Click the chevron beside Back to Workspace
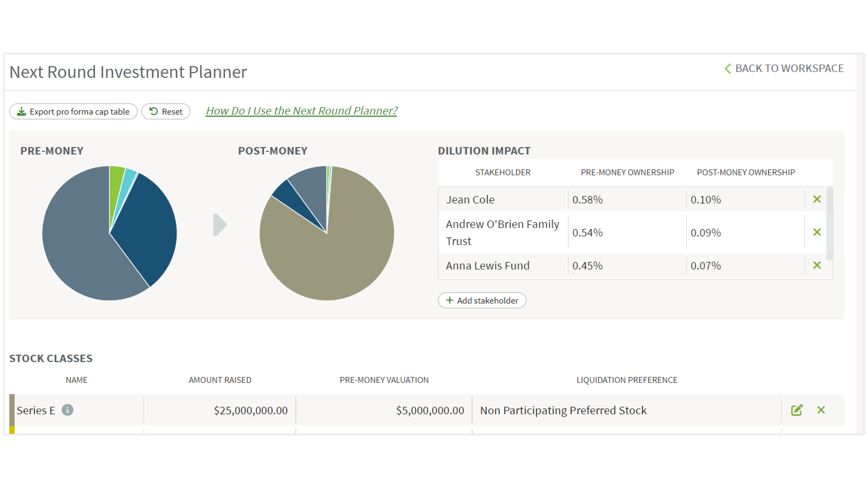The image size is (868, 488). point(728,68)
